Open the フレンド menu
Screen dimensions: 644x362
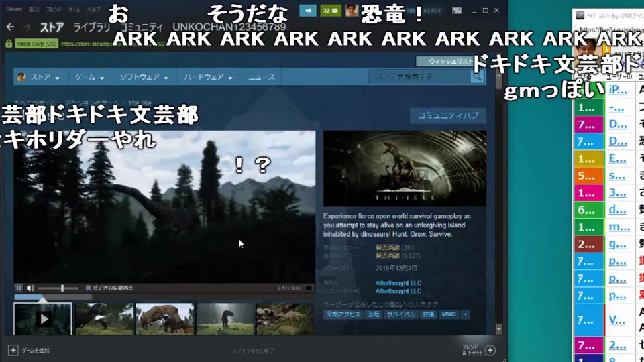tap(54, 9)
